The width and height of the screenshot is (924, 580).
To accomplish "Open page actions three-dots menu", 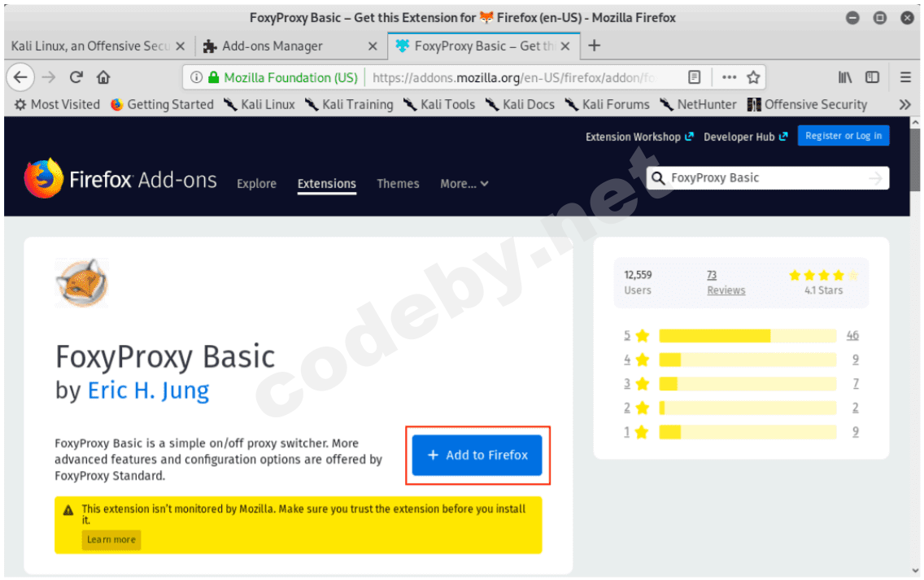I will (729, 77).
